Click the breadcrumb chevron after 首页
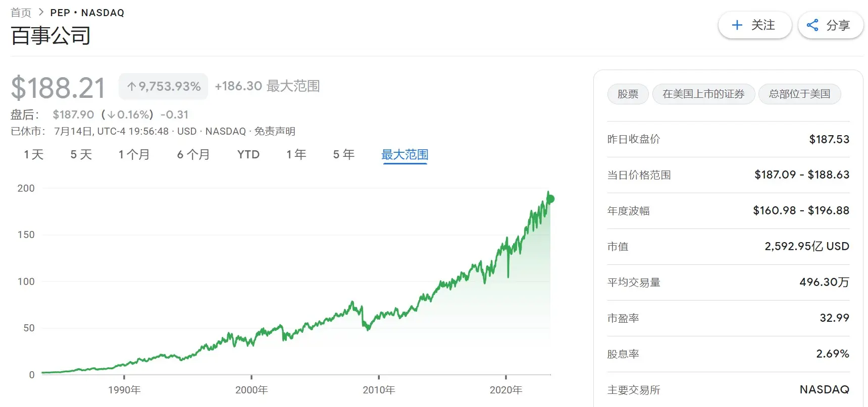This screenshot has height=407, width=868. coord(41,12)
